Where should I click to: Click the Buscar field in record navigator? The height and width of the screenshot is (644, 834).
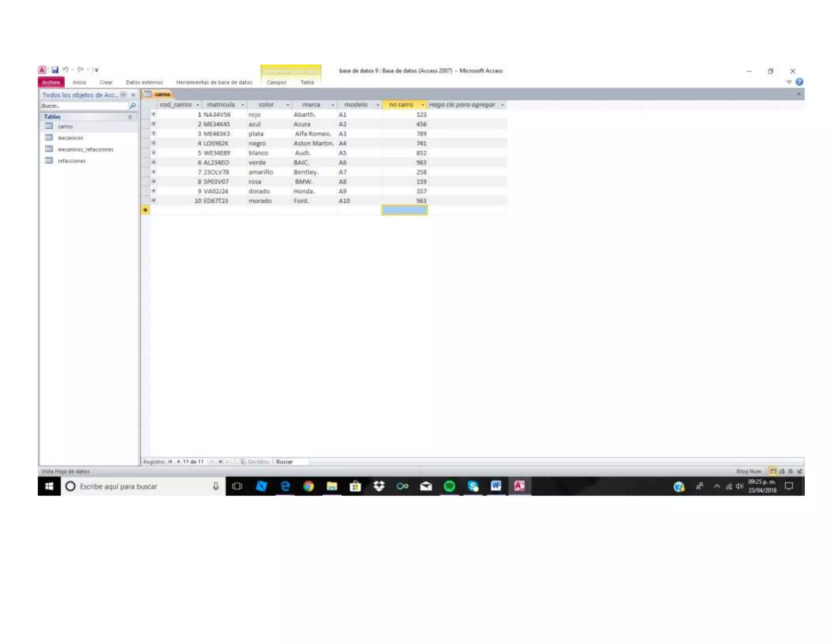290,462
